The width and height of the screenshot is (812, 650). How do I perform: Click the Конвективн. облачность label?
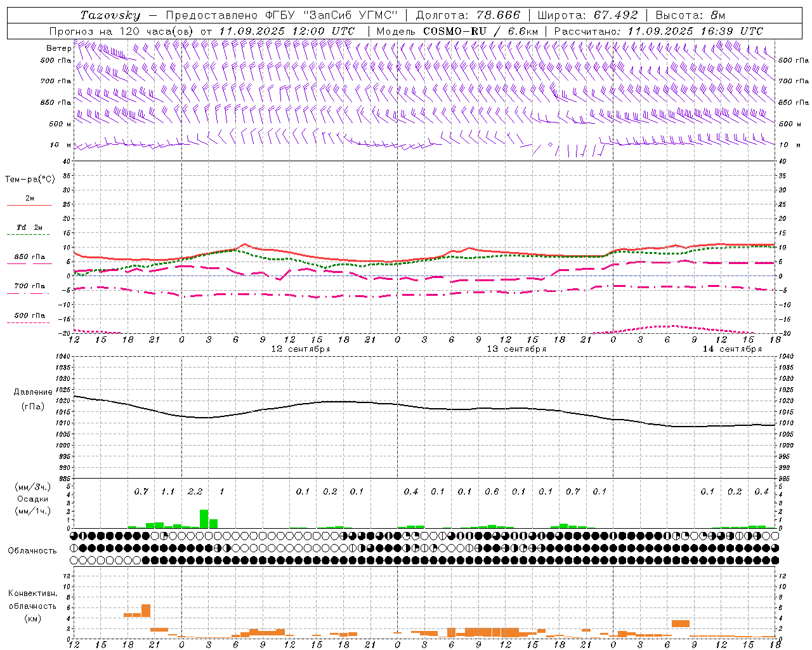pos(32,600)
